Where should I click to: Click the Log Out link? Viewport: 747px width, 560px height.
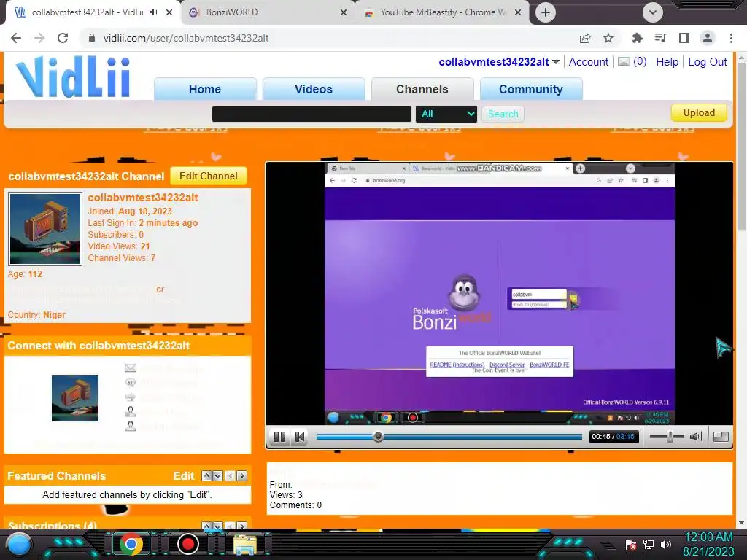[708, 62]
